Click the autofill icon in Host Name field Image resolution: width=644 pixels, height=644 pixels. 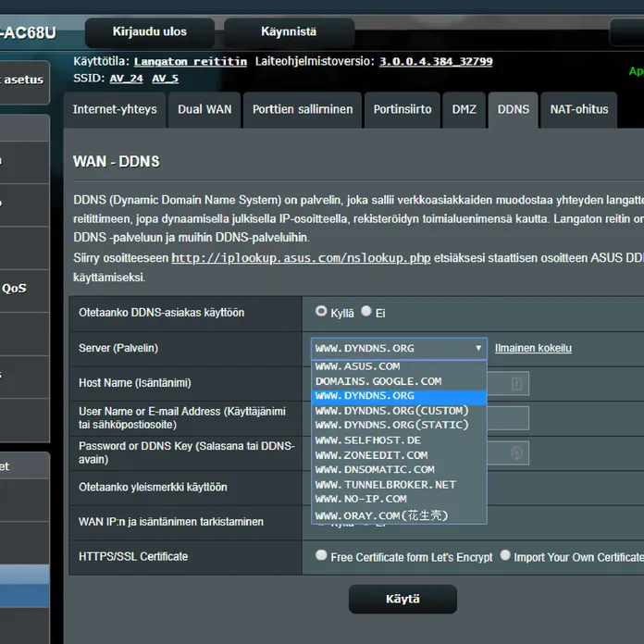tap(517, 383)
